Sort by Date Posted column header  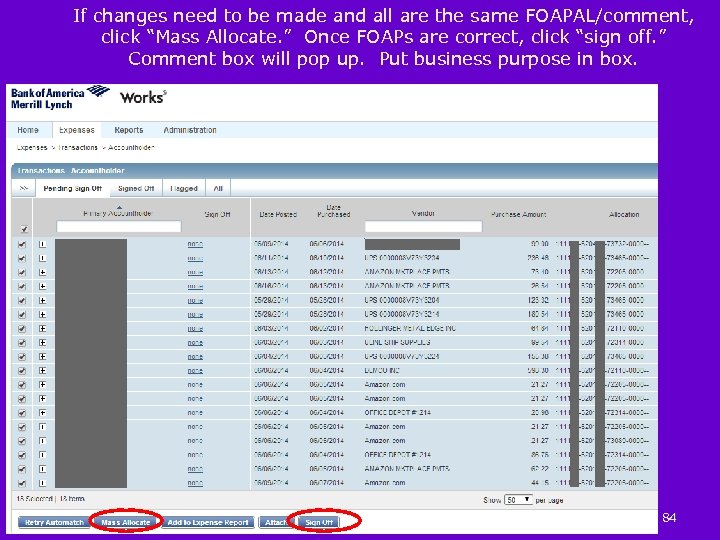tap(278, 214)
